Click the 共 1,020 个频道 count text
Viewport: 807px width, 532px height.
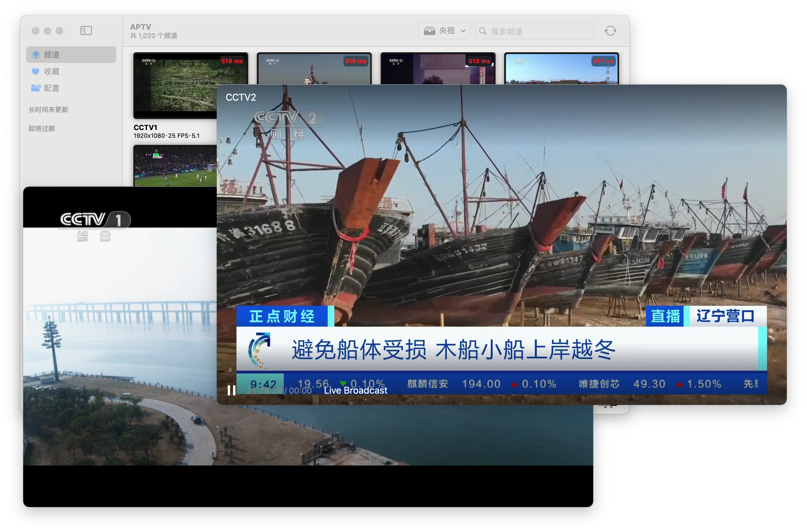153,36
